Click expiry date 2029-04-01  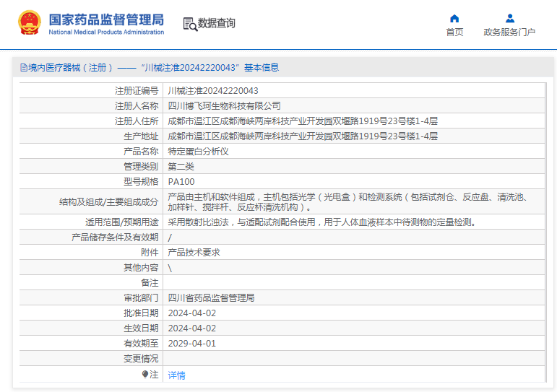click(x=192, y=344)
